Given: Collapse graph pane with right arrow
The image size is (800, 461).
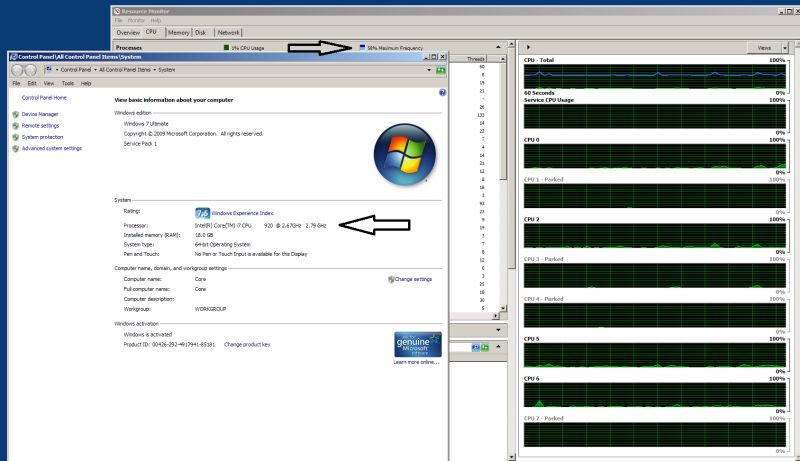Looking at the screenshot, I should 528,47.
